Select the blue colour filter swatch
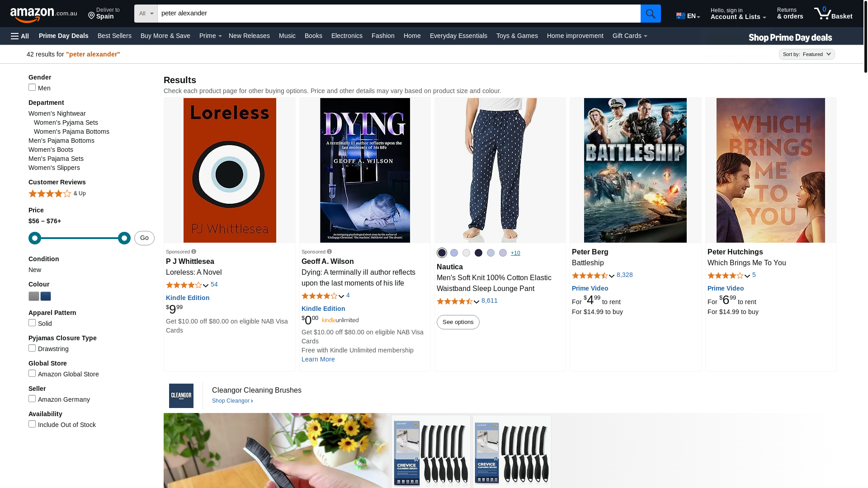 click(46, 296)
